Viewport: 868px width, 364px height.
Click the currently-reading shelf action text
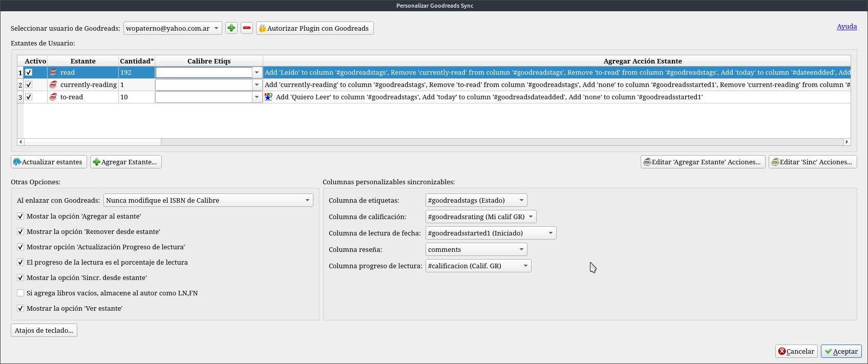557,84
